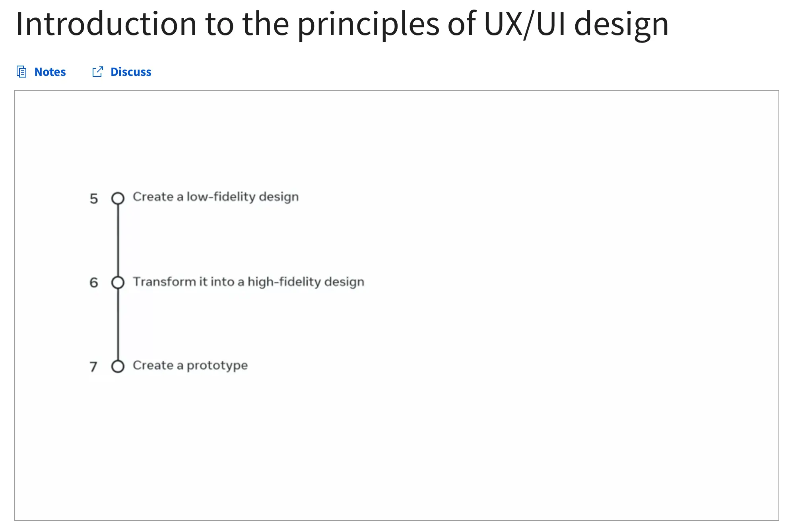The image size is (792, 532).
Task: Select the connector line between steps 5 and 6
Action: (x=117, y=239)
